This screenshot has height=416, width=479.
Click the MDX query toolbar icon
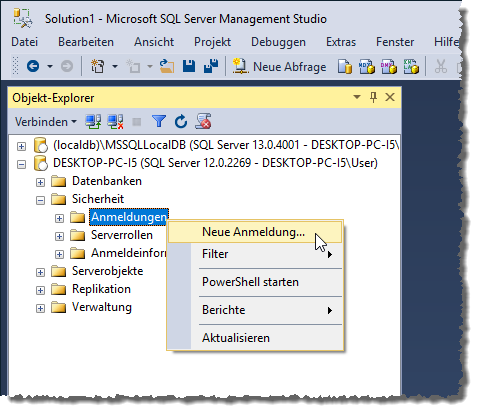click(367, 66)
